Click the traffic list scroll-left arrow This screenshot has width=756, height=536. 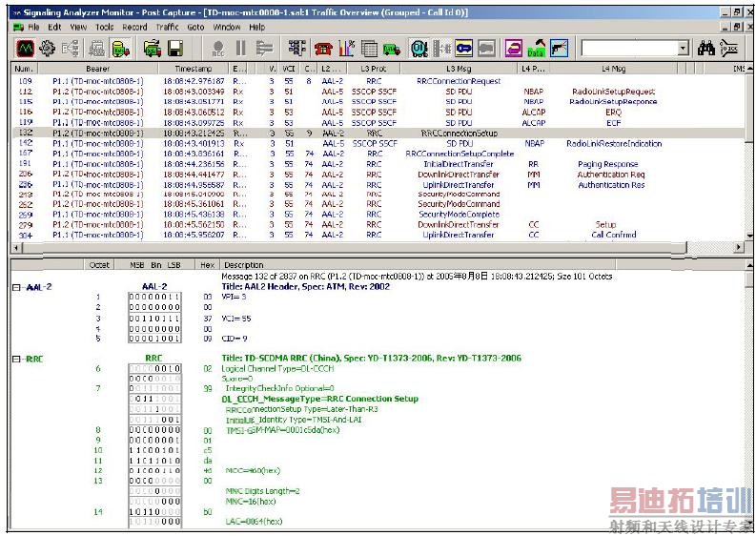tap(15, 248)
